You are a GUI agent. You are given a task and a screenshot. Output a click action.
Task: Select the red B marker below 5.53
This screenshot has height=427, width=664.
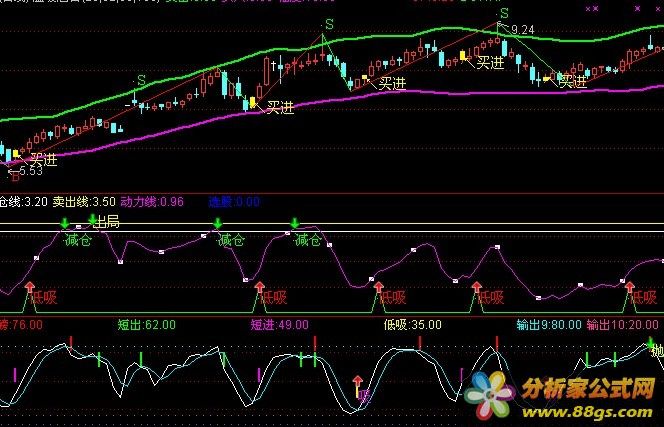point(15,177)
